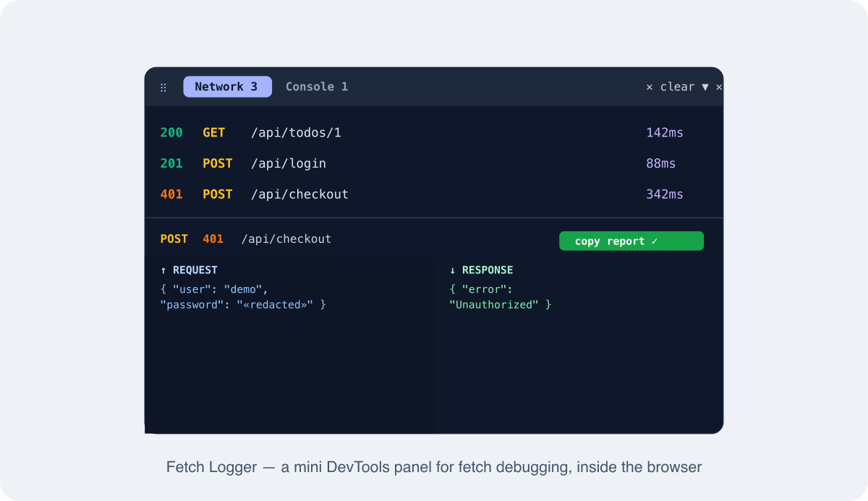Clear the request log with × clear
The width and height of the screenshot is (868, 501).
pos(671,87)
